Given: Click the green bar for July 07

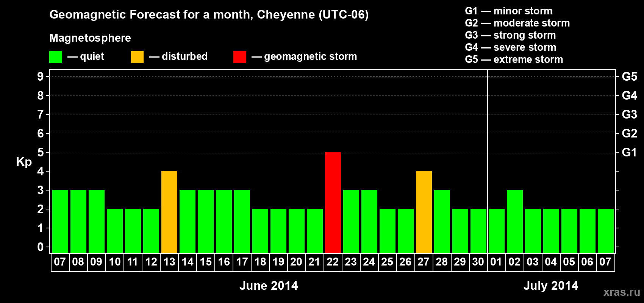Looking at the screenshot, I should [606, 231].
